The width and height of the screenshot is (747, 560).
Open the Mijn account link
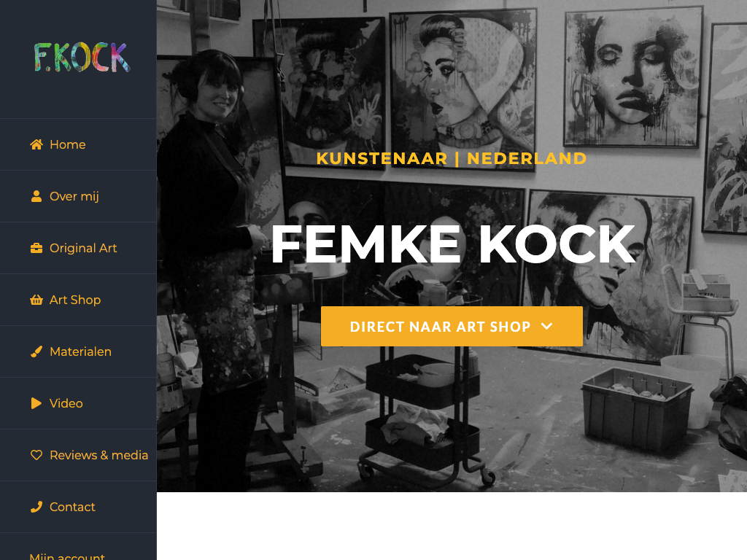coord(67,556)
